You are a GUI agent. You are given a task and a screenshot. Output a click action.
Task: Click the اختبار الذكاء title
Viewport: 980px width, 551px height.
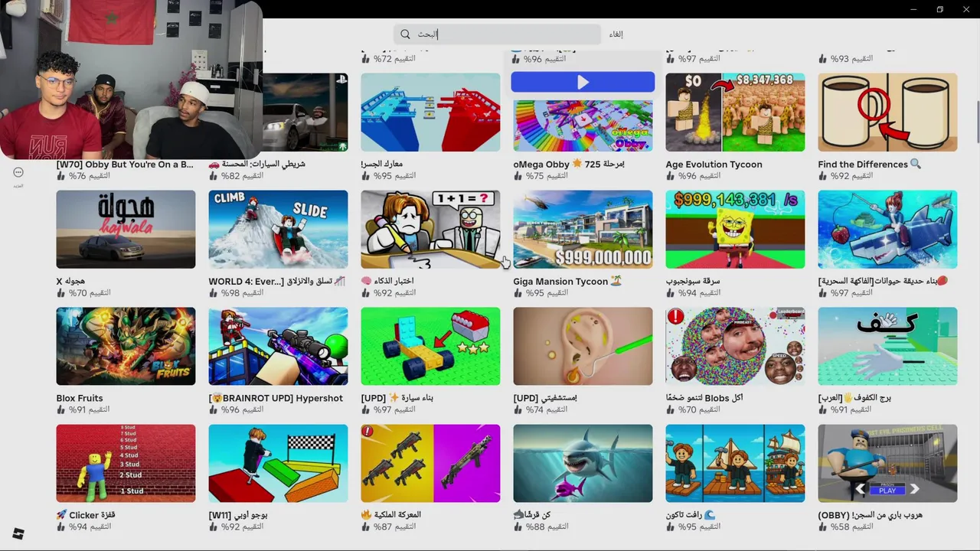point(387,281)
